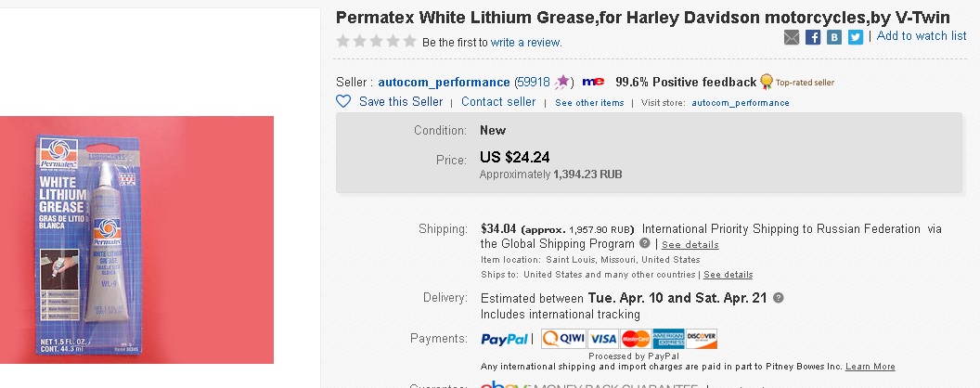980x388 pixels.
Task: Click the QIWI payment logo
Action: pos(562,339)
